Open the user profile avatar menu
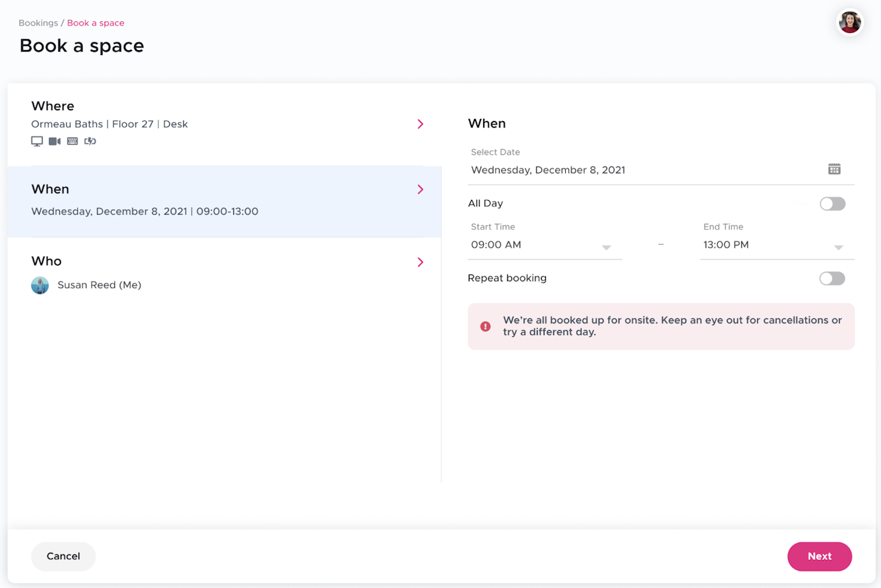Screen dimensions: 881x588 (x=850, y=22)
